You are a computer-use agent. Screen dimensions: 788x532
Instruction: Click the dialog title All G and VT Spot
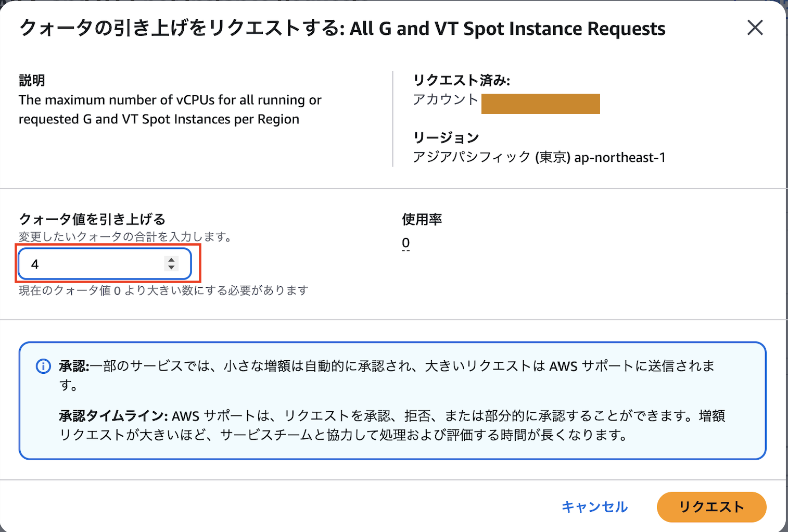(x=507, y=29)
